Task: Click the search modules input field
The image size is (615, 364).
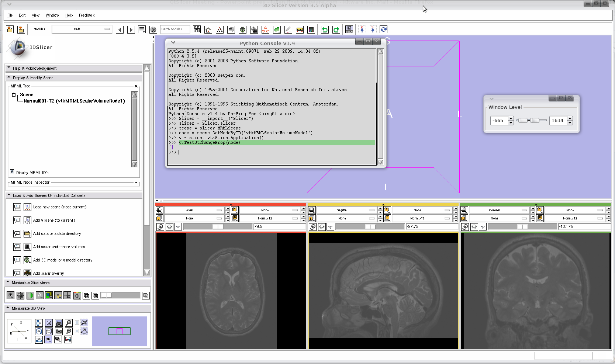Action: [x=175, y=29]
